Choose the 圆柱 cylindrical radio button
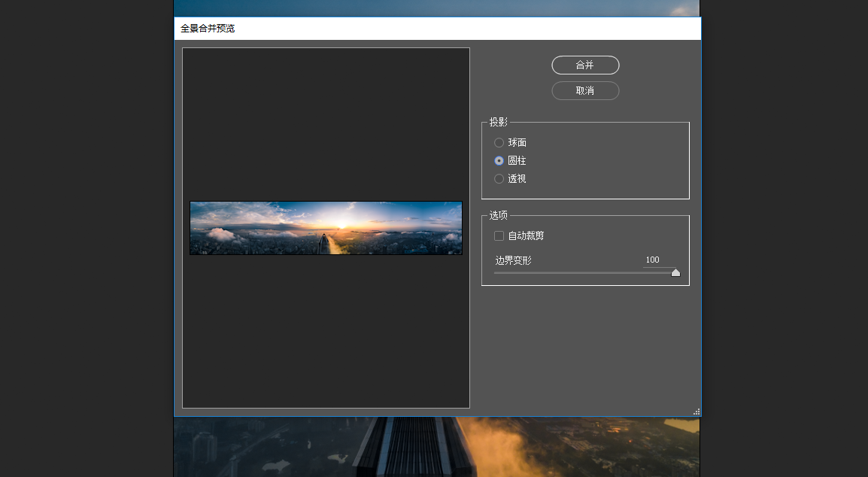The width and height of the screenshot is (868, 477). coord(499,161)
